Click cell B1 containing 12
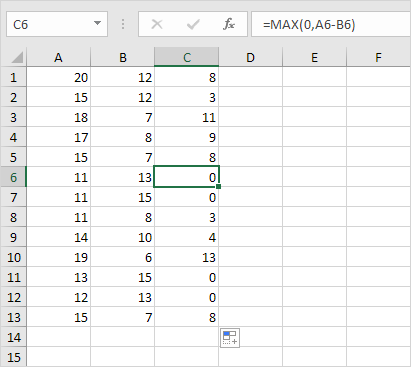The height and width of the screenshot is (367, 411). coord(122,77)
